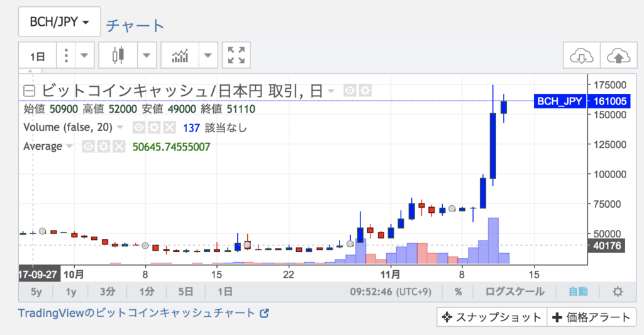Screen dimensions: 644x335
Task: Select the 3分 time range
Action: tap(108, 292)
